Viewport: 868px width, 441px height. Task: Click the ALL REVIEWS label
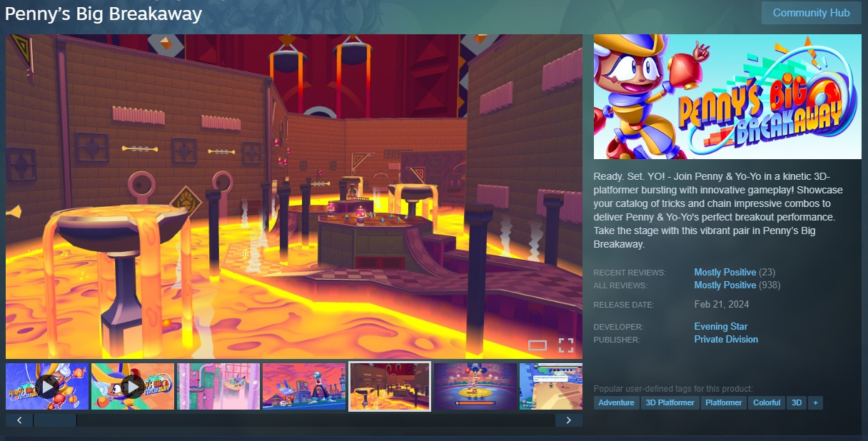coord(620,285)
